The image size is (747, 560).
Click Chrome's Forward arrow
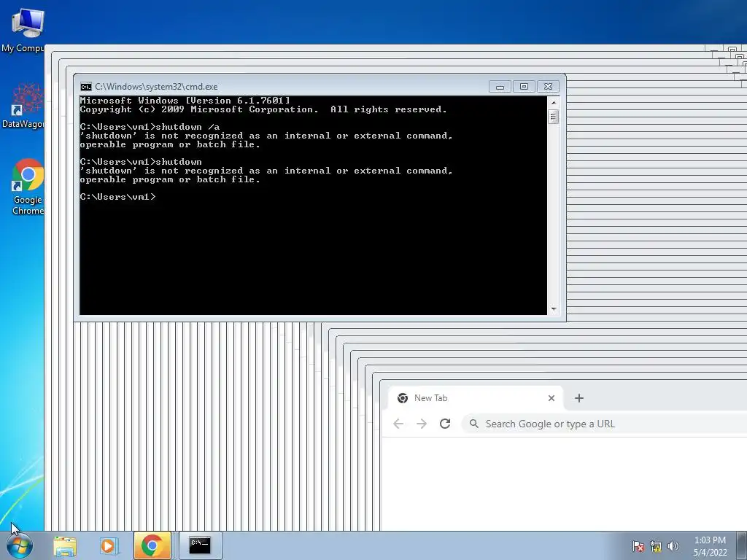422,424
